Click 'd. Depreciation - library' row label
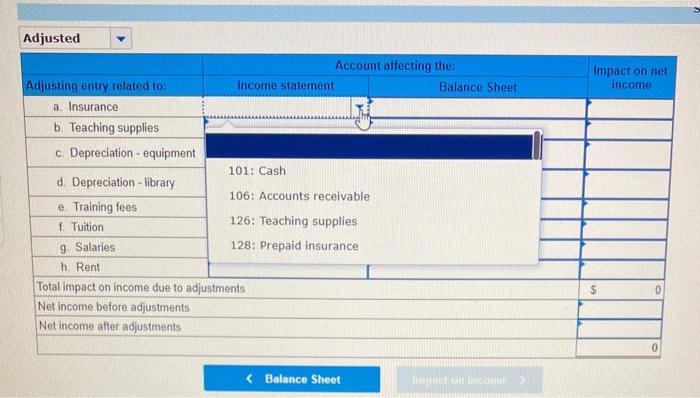This screenshot has height=398, width=700. point(116,182)
